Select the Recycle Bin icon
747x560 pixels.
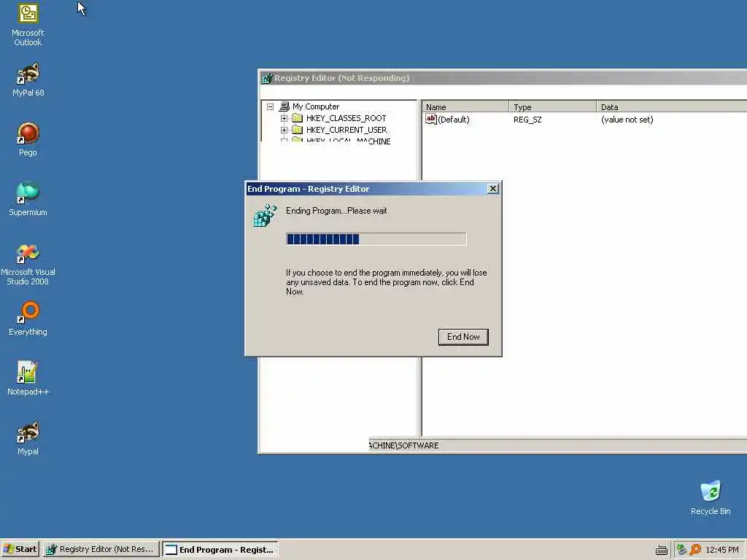pyautogui.click(x=711, y=498)
